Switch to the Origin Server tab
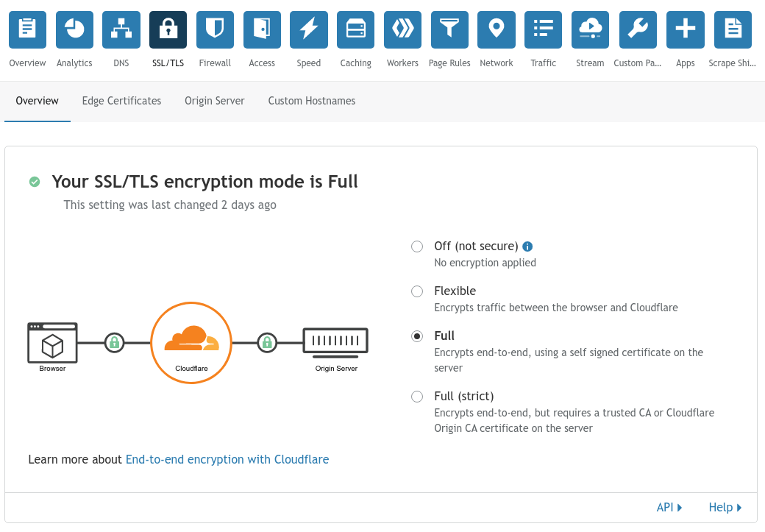This screenshot has height=532, width=765. [x=215, y=101]
